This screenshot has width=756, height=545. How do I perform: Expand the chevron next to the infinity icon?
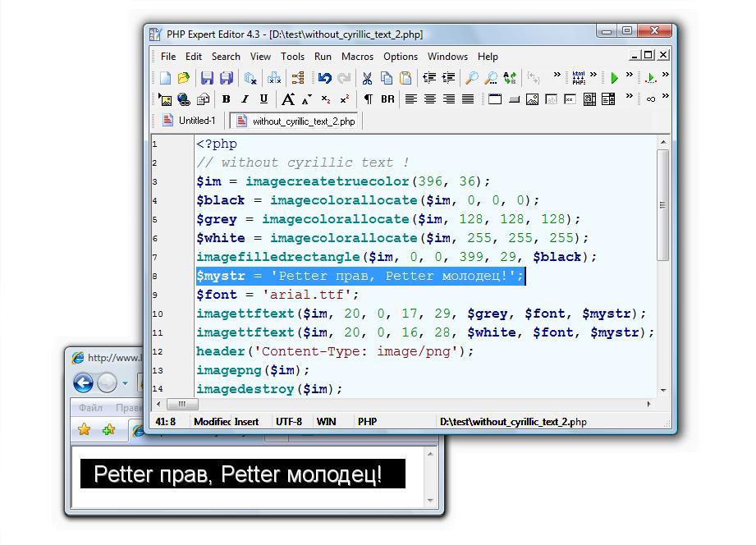click(x=666, y=96)
